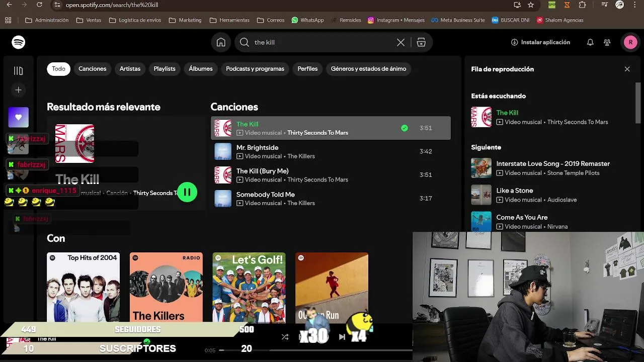Open Correos bookmarks folder
The height and width of the screenshot is (362, 644).
point(271,20)
